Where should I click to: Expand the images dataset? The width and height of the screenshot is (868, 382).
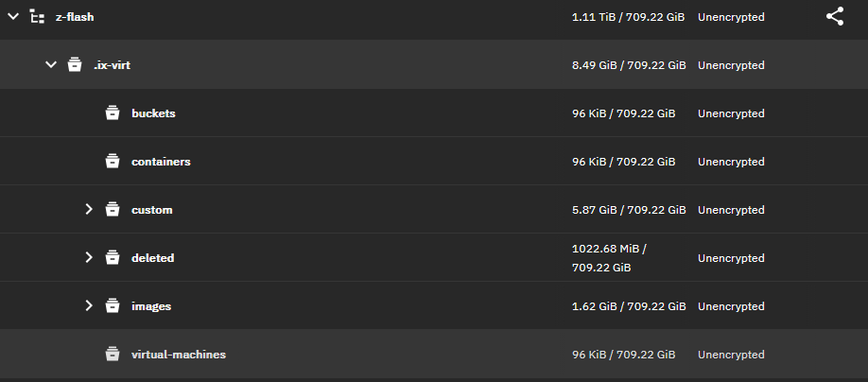click(89, 305)
